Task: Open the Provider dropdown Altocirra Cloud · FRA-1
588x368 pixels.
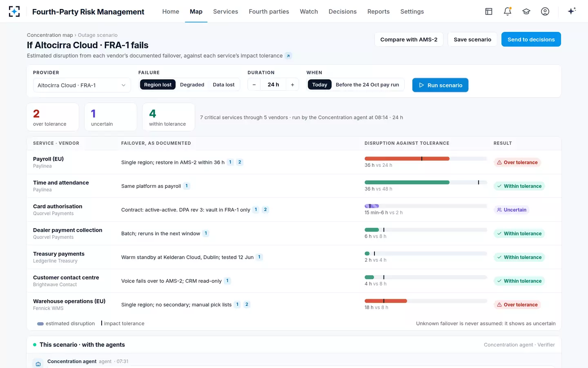Action: point(82,85)
